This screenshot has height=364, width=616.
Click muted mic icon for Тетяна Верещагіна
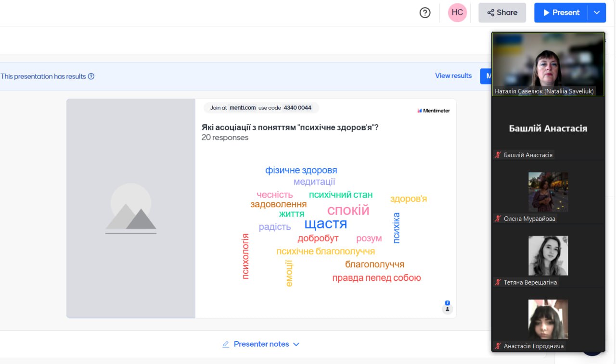[x=498, y=282]
